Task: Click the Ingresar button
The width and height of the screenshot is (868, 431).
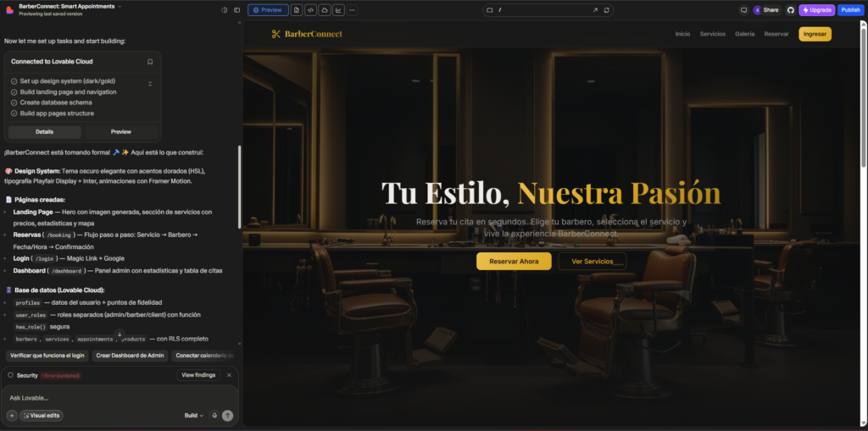Action: click(815, 35)
